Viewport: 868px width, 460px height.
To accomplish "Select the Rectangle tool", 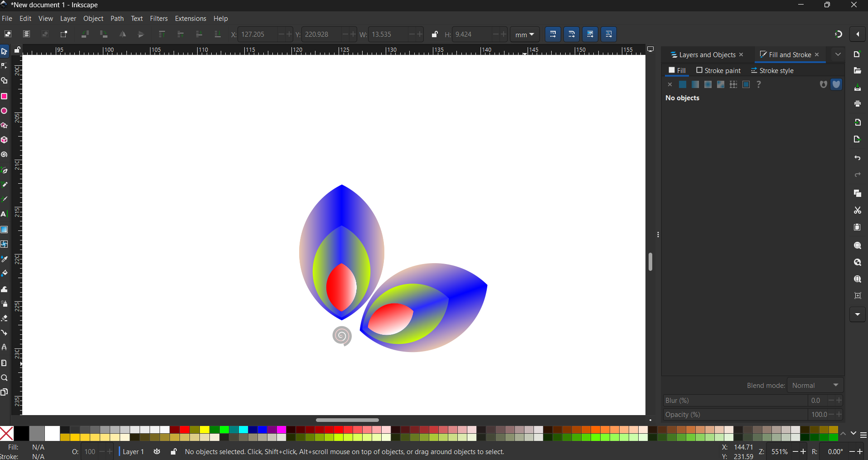I will coord(5,96).
